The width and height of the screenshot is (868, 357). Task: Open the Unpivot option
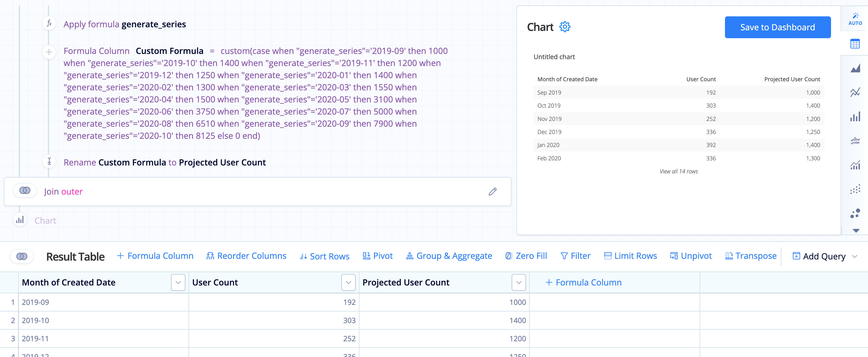(691, 256)
